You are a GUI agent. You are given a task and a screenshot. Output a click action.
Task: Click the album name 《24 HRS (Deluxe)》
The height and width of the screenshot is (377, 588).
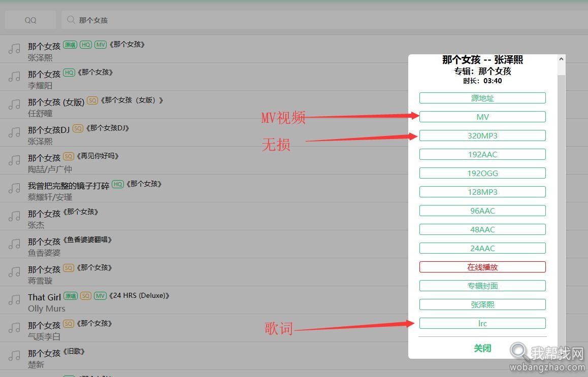click(139, 296)
